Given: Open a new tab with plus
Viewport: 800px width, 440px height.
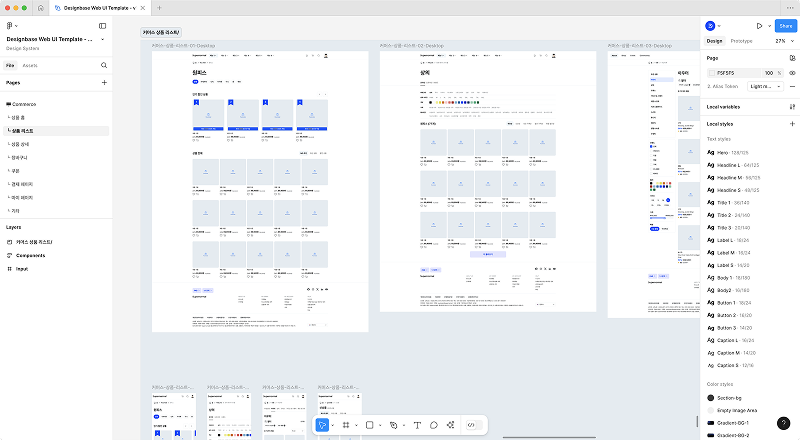Looking at the screenshot, I should click(159, 8).
